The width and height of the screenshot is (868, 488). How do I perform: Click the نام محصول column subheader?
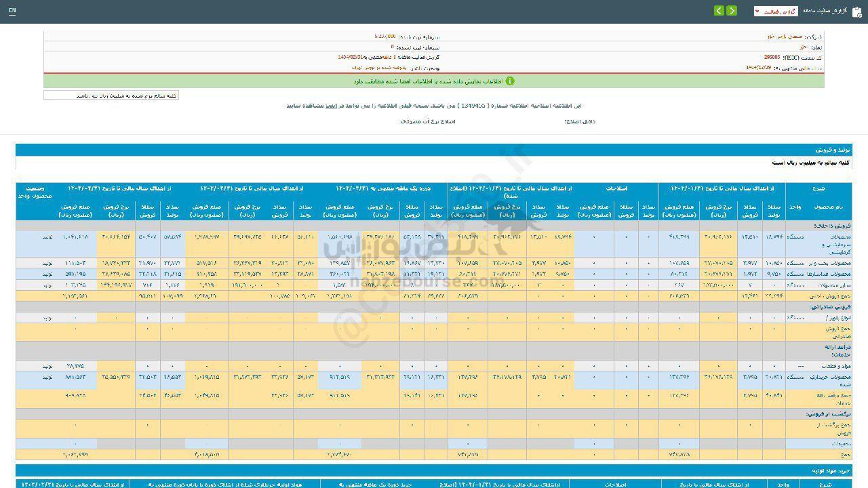(827, 206)
